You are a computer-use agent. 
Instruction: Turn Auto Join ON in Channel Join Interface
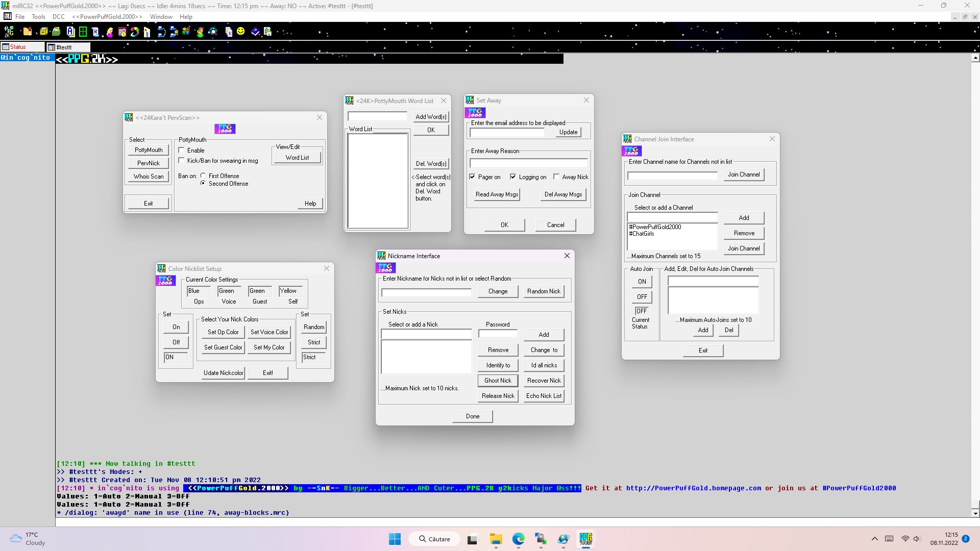[x=642, y=282]
